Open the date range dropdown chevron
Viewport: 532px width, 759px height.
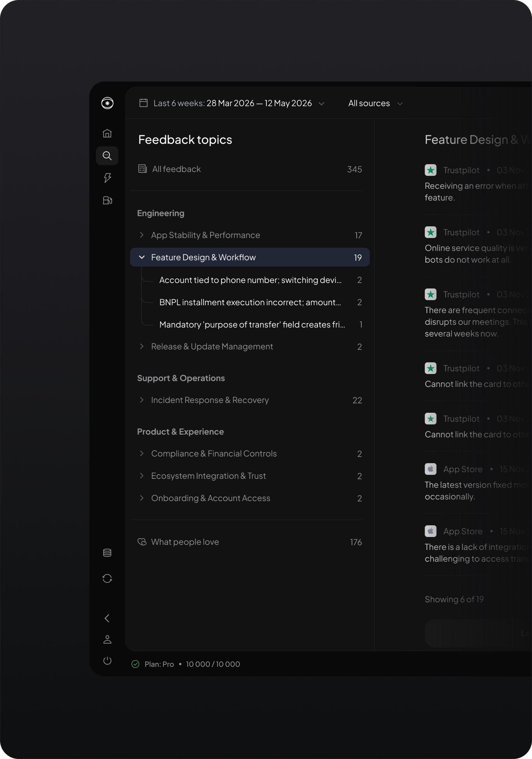[321, 104]
